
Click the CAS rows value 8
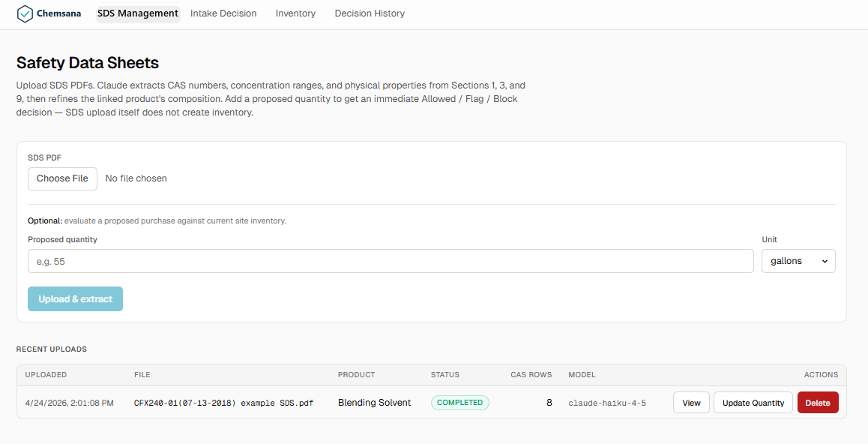tap(549, 403)
